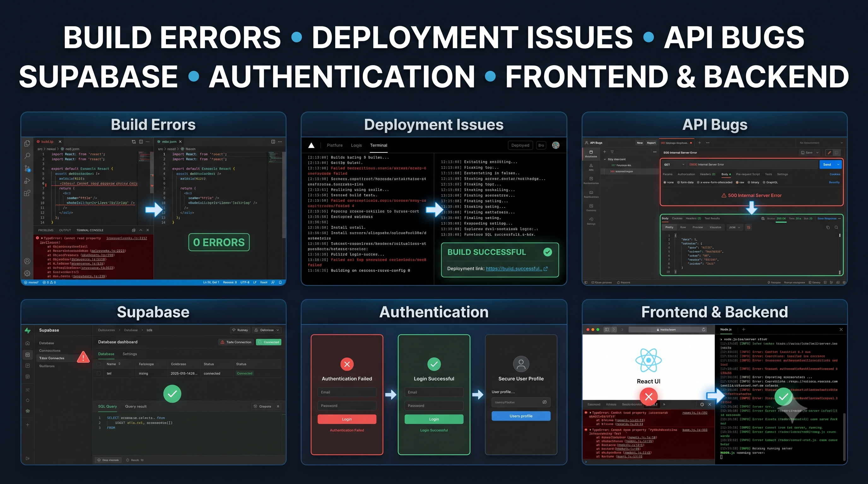Image resolution: width=868 pixels, height=484 pixels.
Task: Collapse the 'Dity mercent' collection in API Bugs
Action: coord(605,159)
